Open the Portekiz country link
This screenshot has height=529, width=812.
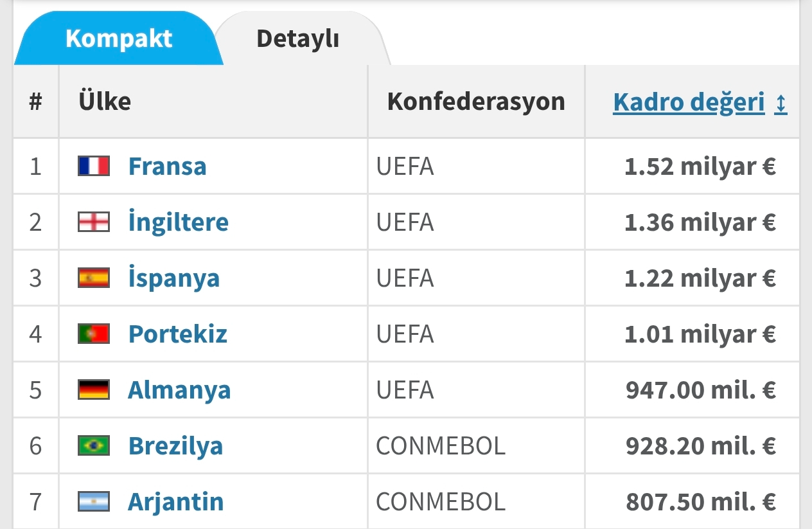178,334
